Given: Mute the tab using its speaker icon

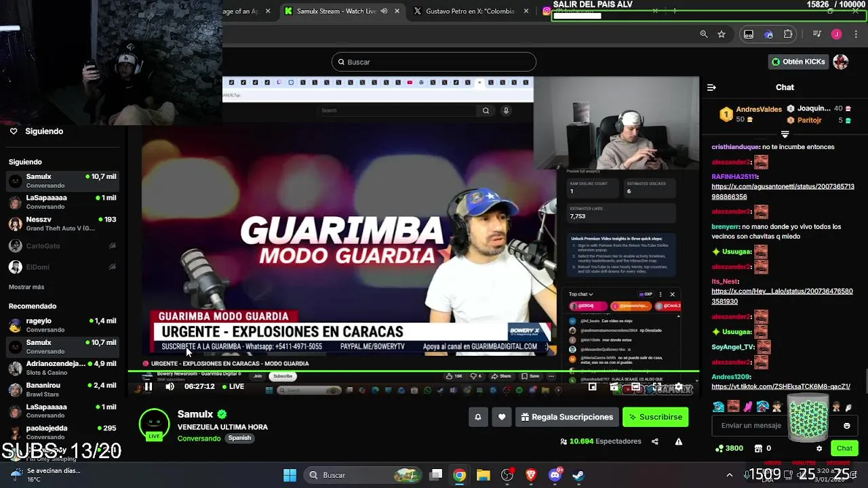Looking at the screenshot, I should pos(384,11).
